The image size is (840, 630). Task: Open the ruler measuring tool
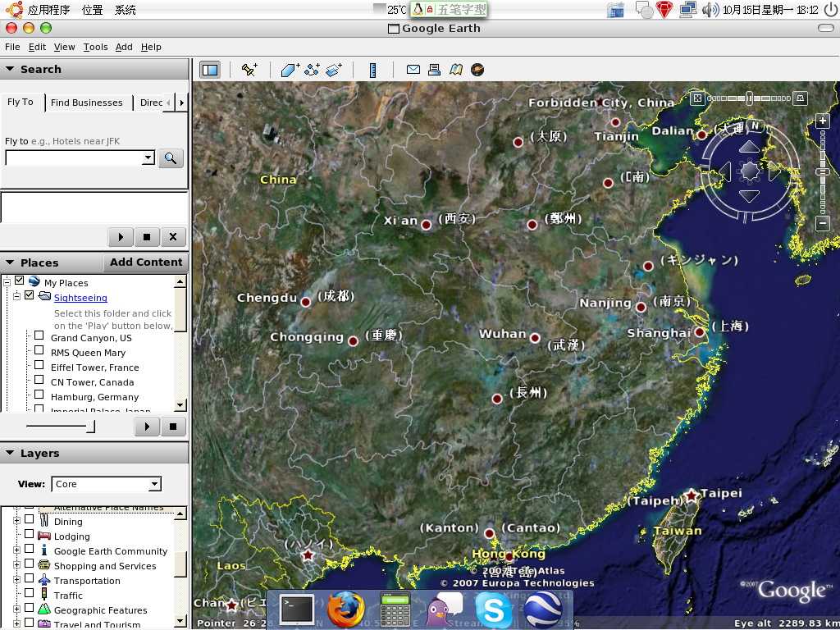[x=373, y=70]
